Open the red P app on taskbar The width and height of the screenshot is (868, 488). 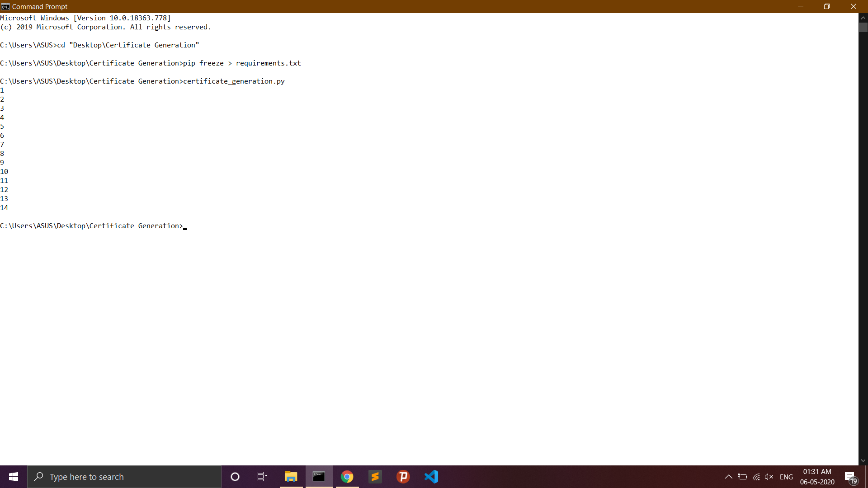403,477
